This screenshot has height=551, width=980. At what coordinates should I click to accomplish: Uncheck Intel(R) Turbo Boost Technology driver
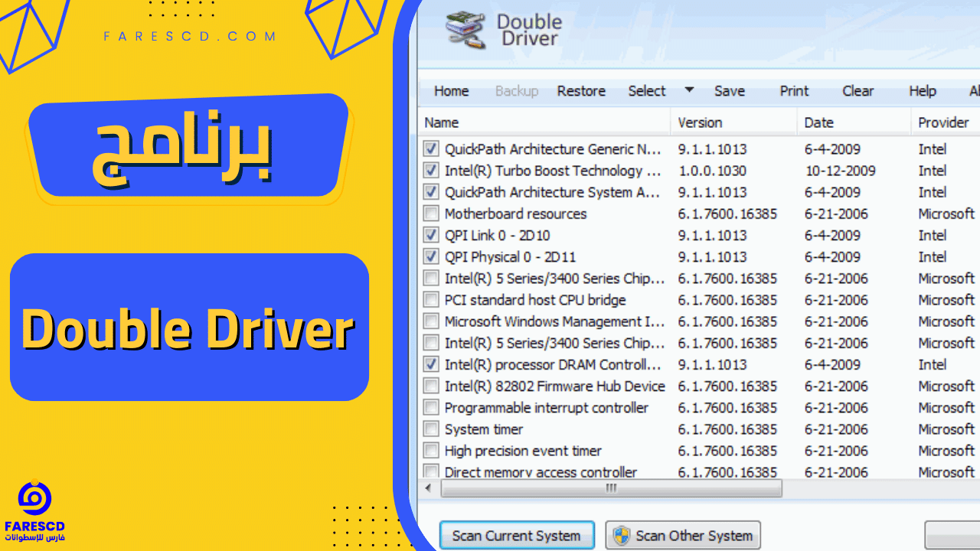(431, 171)
